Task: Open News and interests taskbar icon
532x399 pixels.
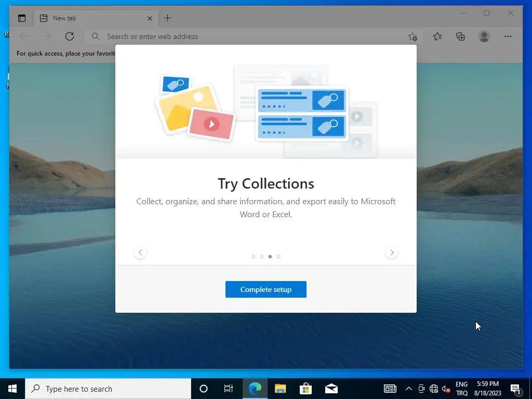Action: coord(390,389)
